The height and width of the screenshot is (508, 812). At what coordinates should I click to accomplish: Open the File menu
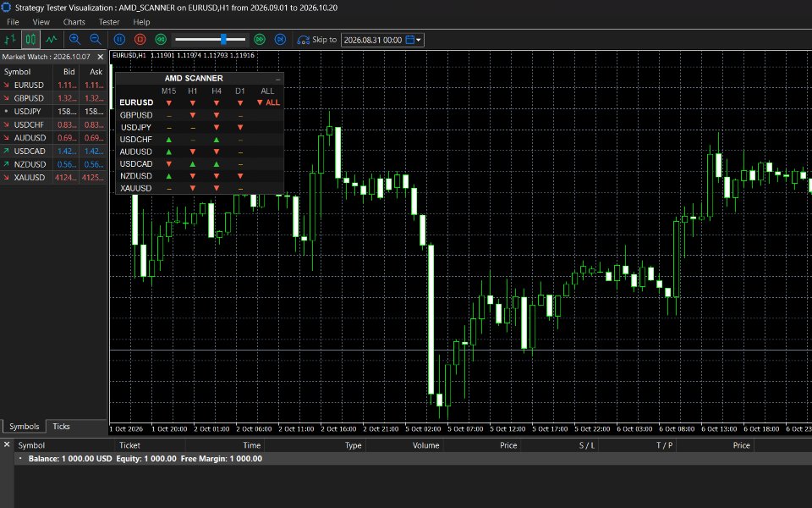point(13,22)
